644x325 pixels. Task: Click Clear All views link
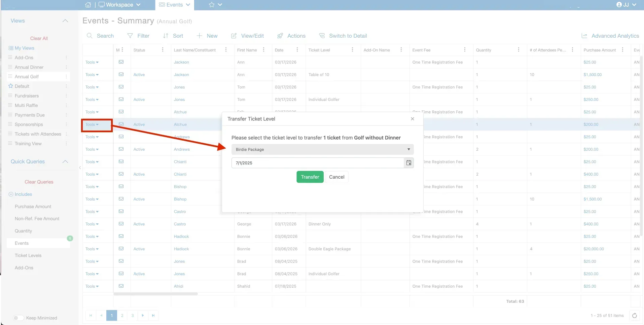[39, 38]
